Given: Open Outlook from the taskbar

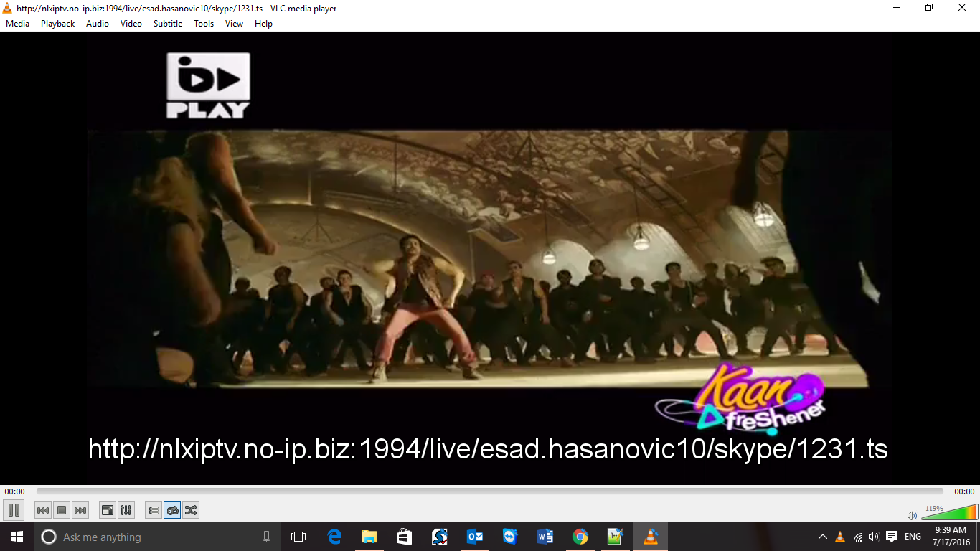Looking at the screenshot, I should point(475,537).
